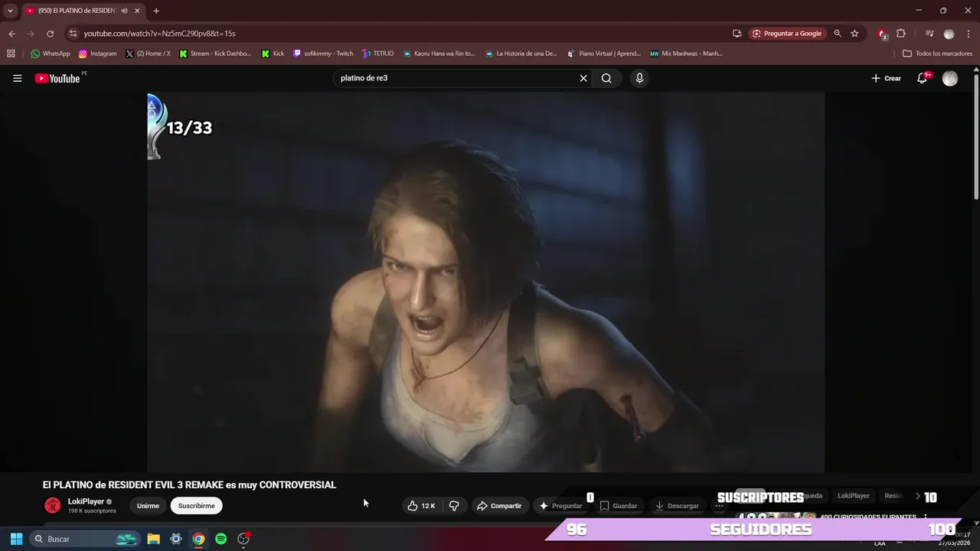Advance filter chips with right arrow
This screenshot has height=551, width=980.
coord(917,496)
